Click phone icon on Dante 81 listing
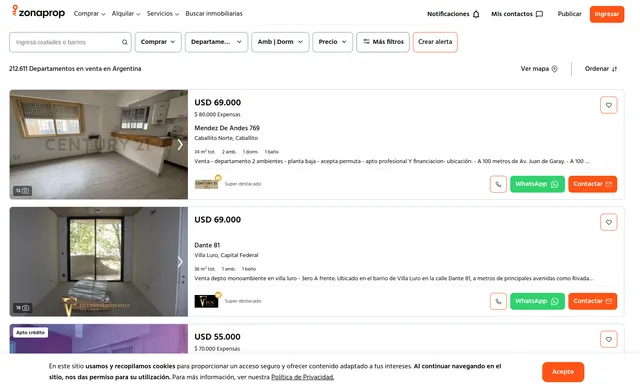Viewport: 640px width, 389px height. tap(498, 301)
